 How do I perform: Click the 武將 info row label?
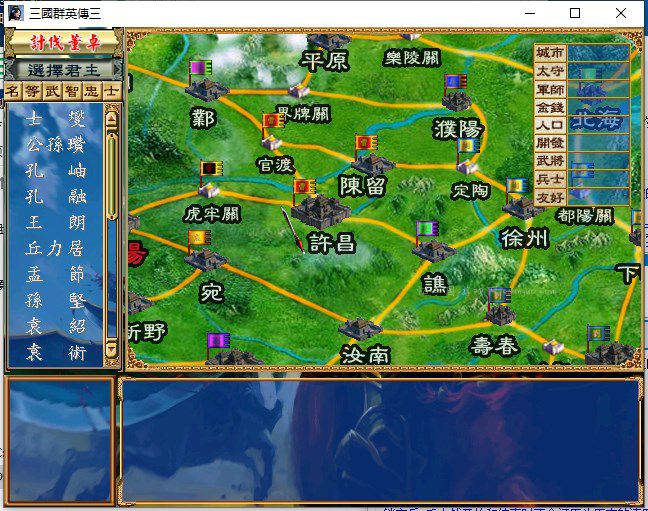[550, 161]
